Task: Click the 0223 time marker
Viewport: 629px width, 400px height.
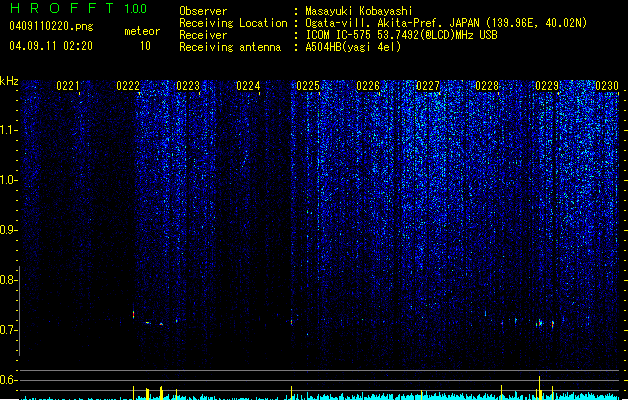Action: (x=188, y=86)
